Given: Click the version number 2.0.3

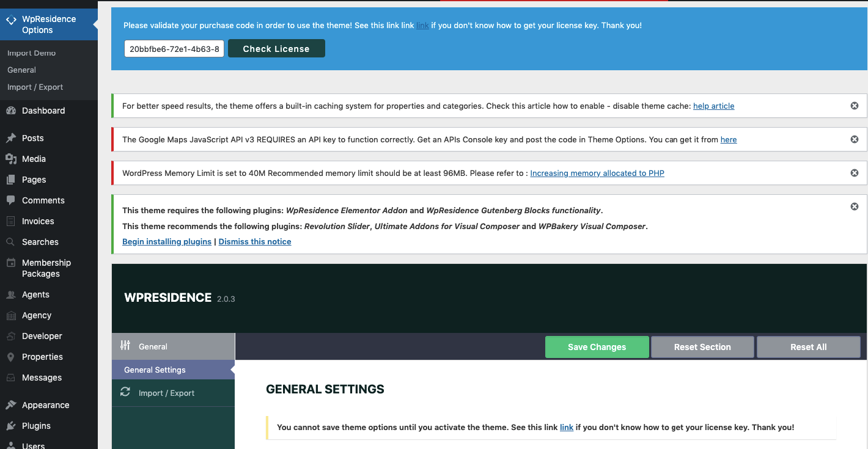Looking at the screenshot, I should (226, 299).
